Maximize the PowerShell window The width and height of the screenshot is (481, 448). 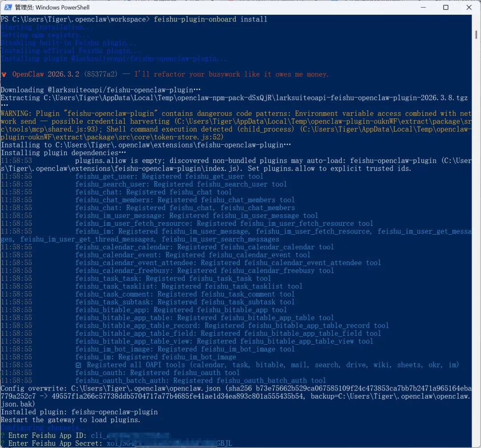point(446,7)
